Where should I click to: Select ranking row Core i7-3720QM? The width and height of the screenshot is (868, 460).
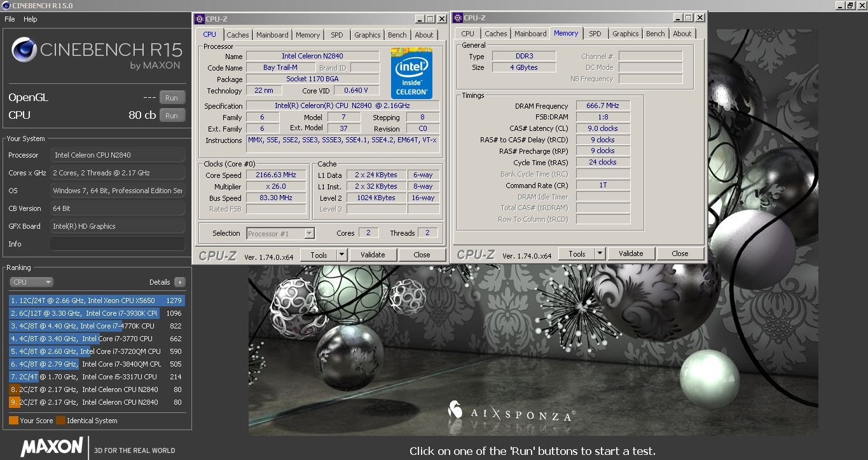point(96,351)
